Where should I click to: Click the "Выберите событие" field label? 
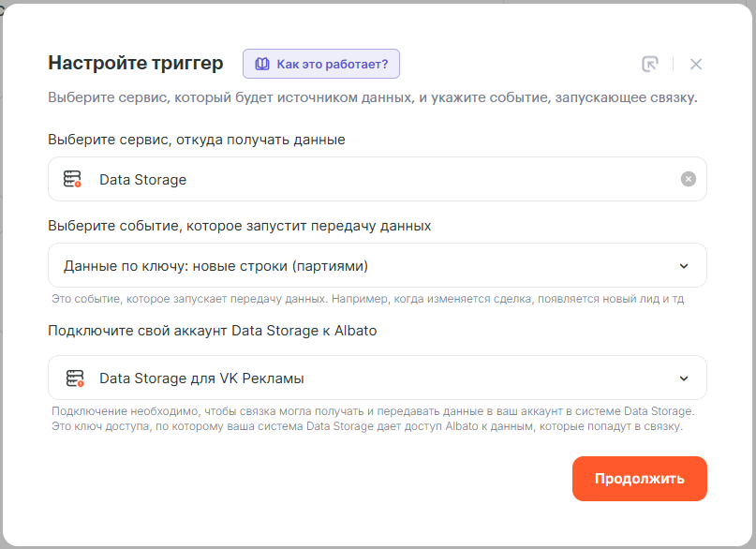click(x=240, y=226)
